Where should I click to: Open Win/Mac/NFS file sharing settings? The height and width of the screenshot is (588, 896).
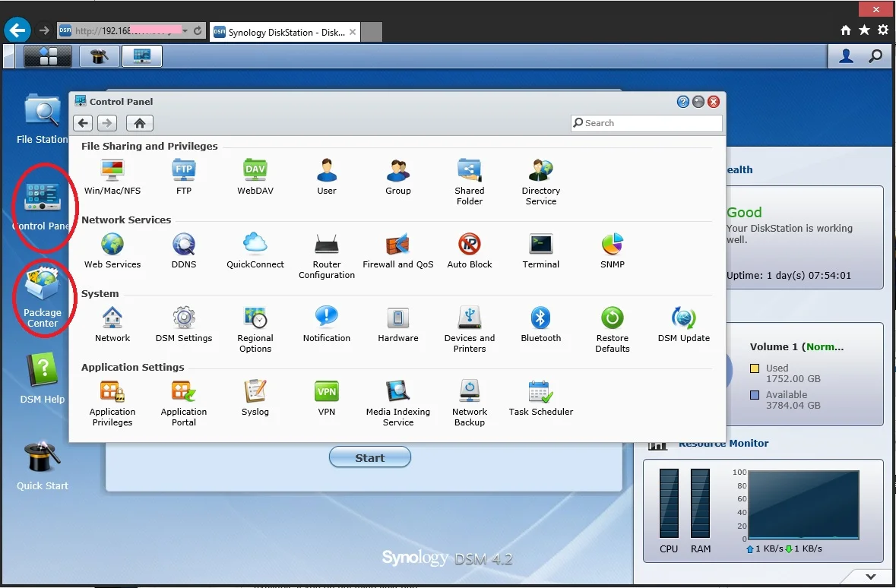[112, 176]
